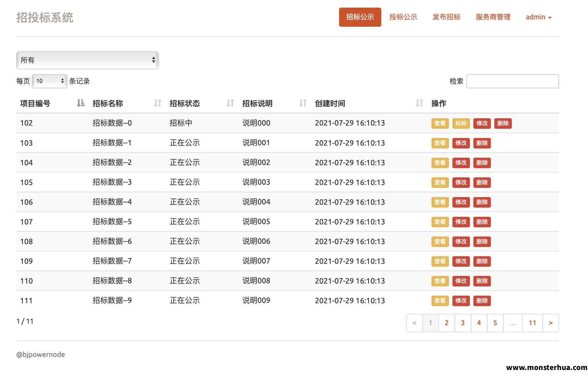Screen dimensions: 588x377
Task: Click 修改 for project 102
Action: (x=482, y=123)
